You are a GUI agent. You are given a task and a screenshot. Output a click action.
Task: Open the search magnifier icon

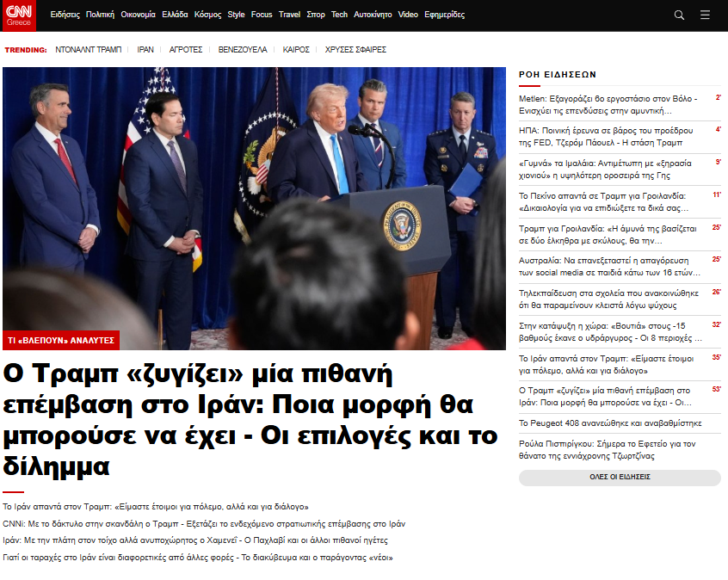tap(679, 15)
